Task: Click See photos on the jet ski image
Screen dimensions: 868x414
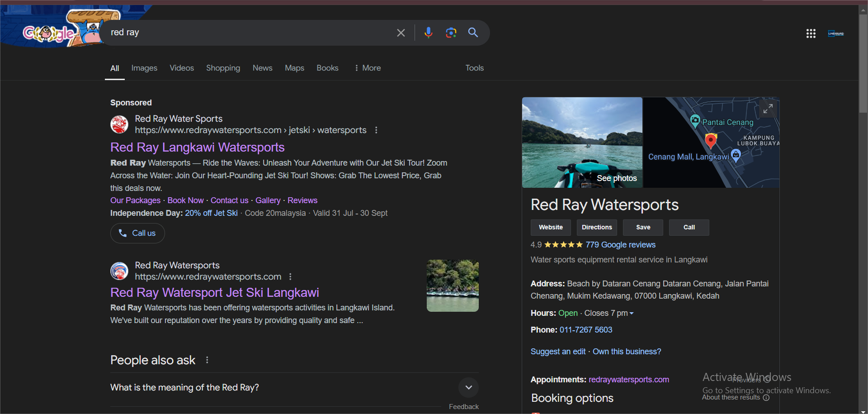Action: 617,178
